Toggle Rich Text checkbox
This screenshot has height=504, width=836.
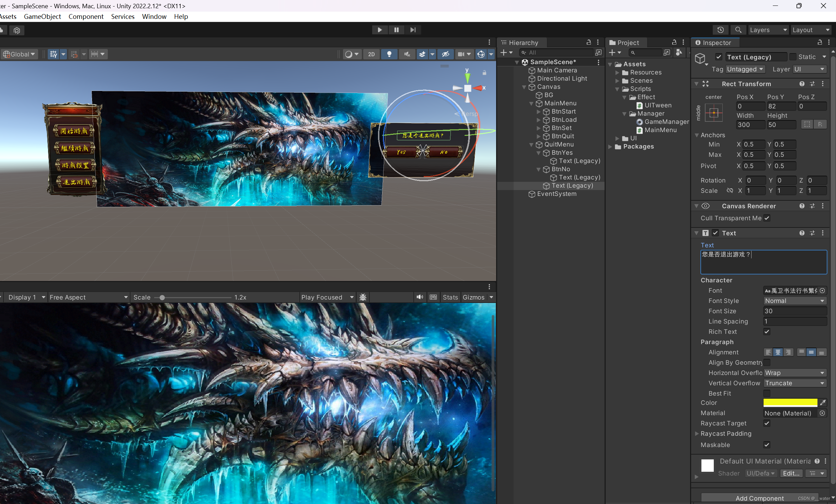pyautogui.click(x=767, y=332)
